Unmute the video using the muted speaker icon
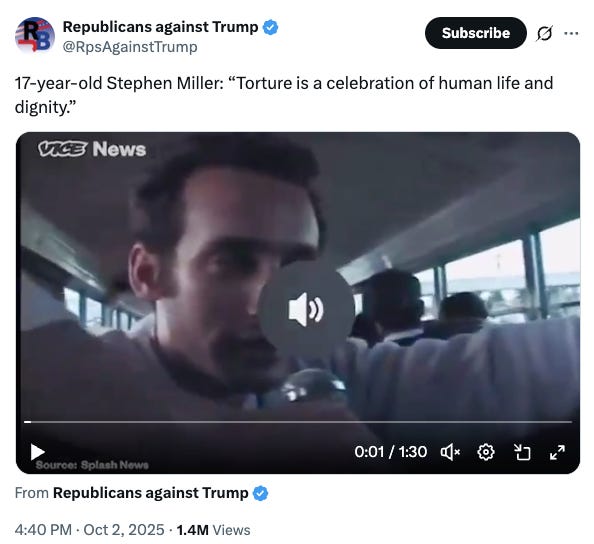Viewport: 594px width, 544px height. point(450,452)
